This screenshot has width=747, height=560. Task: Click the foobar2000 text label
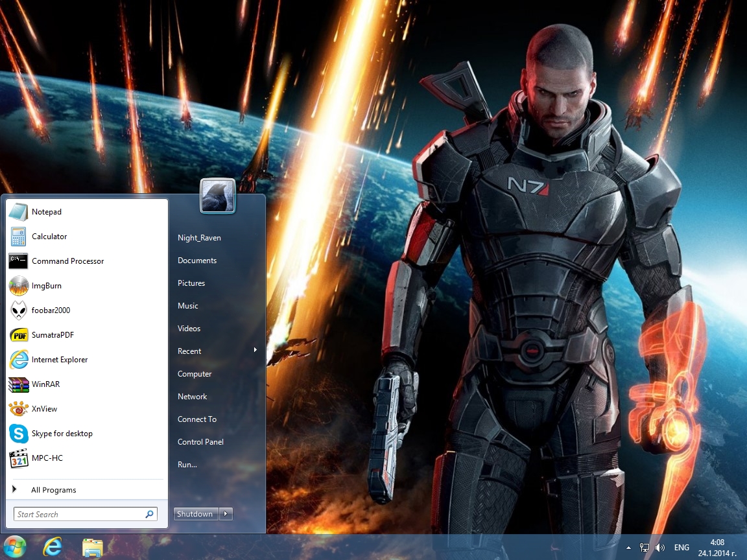click(x=51, y=310)
